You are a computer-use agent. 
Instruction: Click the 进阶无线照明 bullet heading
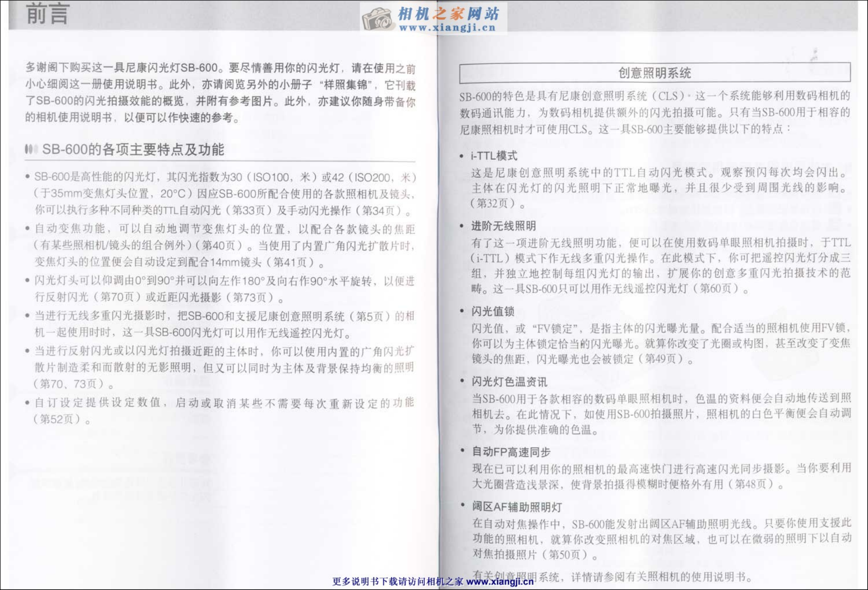(503, 226)
